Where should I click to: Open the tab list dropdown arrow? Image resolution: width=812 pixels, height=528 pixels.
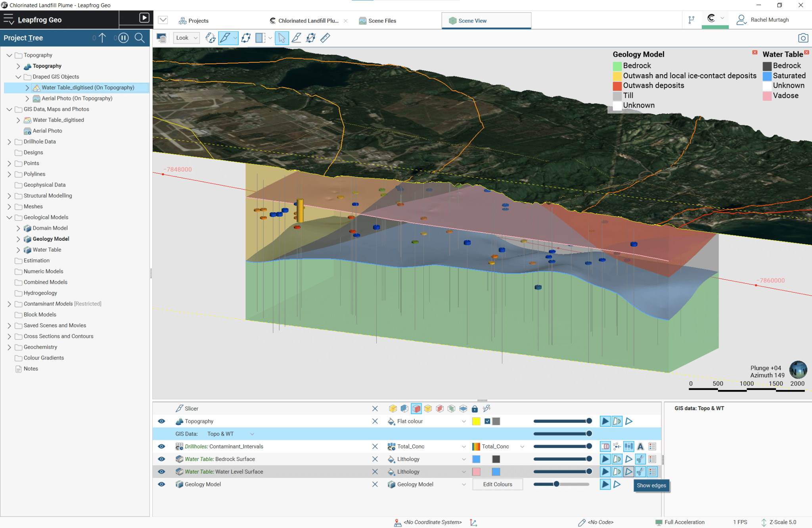click(163, 20)
